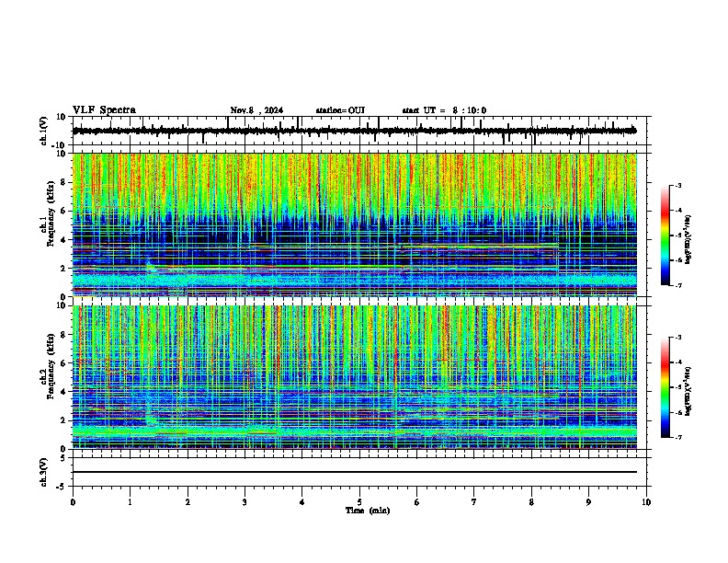728x563 pixels.
Task: Click time axis tick label "5"
Action: tap(359, 502)
